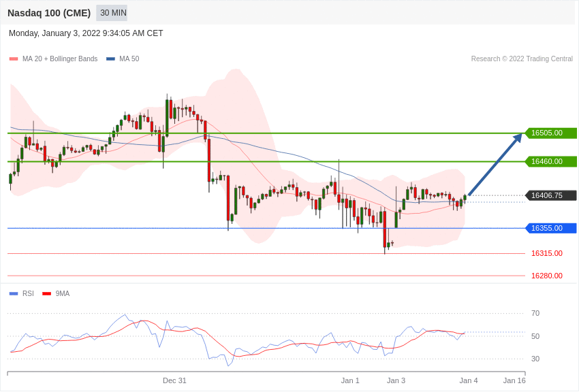Click the Jan 16 date marker
The image size is (579, 392).
[514, 381]
